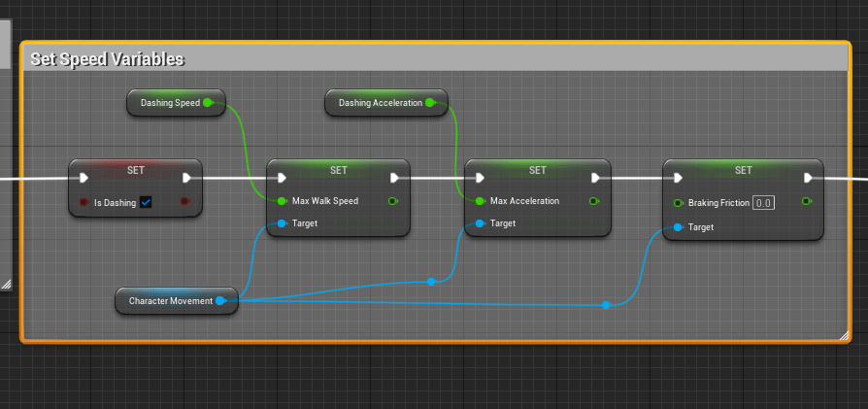This screenshot has width=868, height=409.
Task: Click reroute node on wire to Braking Friction
Action: point(606,305)
